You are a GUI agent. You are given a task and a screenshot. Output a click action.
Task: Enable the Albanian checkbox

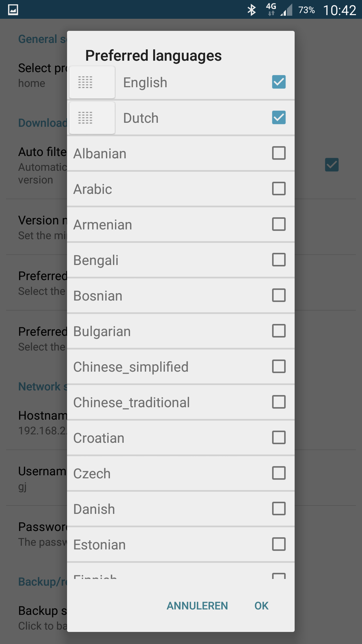click(x=279, y=153)
